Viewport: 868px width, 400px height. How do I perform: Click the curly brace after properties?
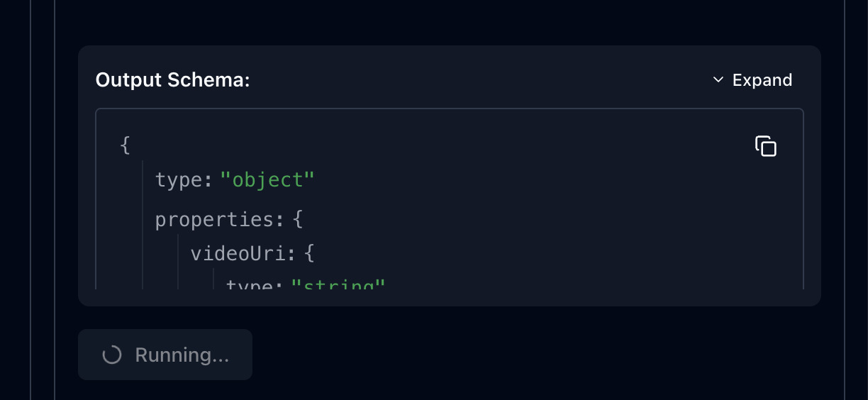[298, 220]
